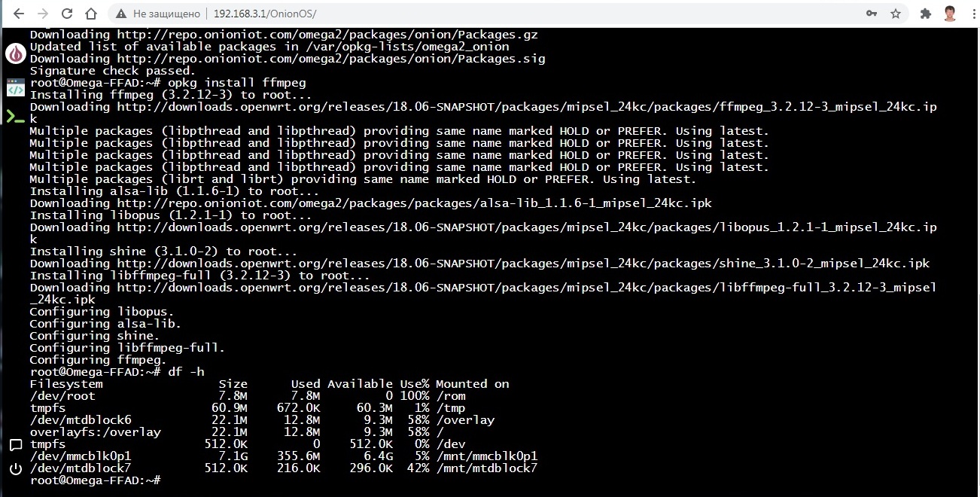Click the alsa-lib_1.1.6-1_mipsel_24kc.ipk download URL
Screen dimensions: 980x497
click(x=415, y=203)
